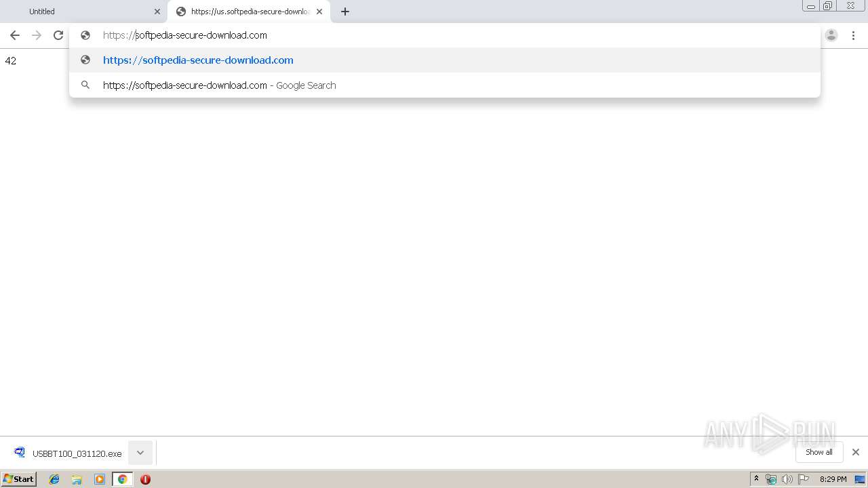The height and width of the screenshot is (488, 868).
Task: Open a new tab with the plus button
Action: coord(345,12)
